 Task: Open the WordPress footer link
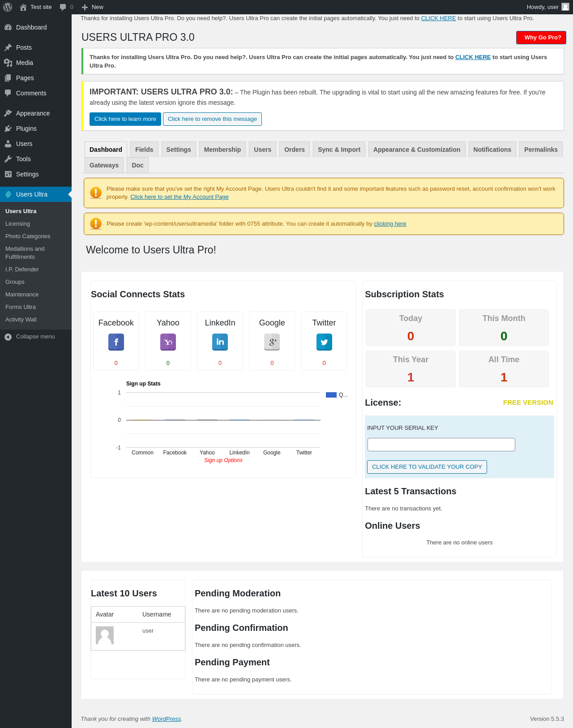pos(167,719)
